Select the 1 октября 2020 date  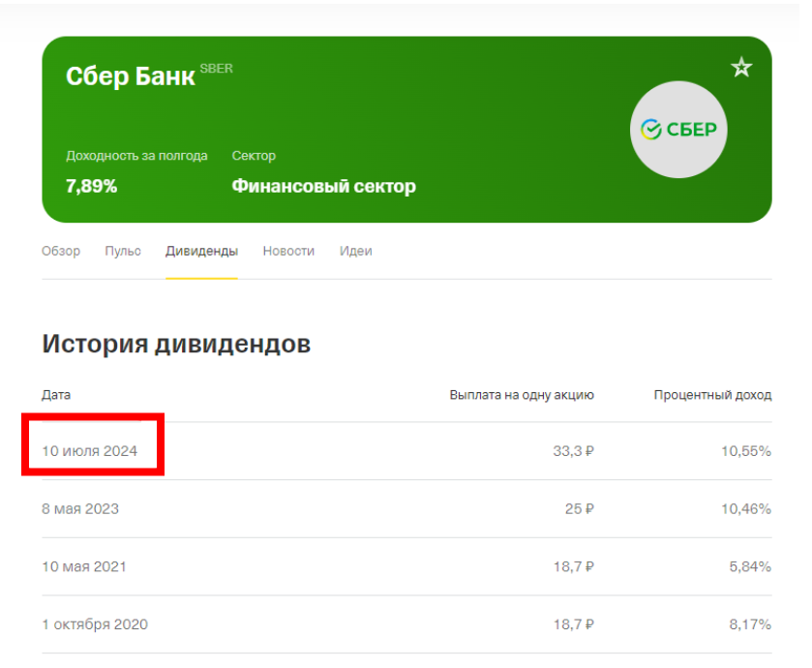[95, 624]
